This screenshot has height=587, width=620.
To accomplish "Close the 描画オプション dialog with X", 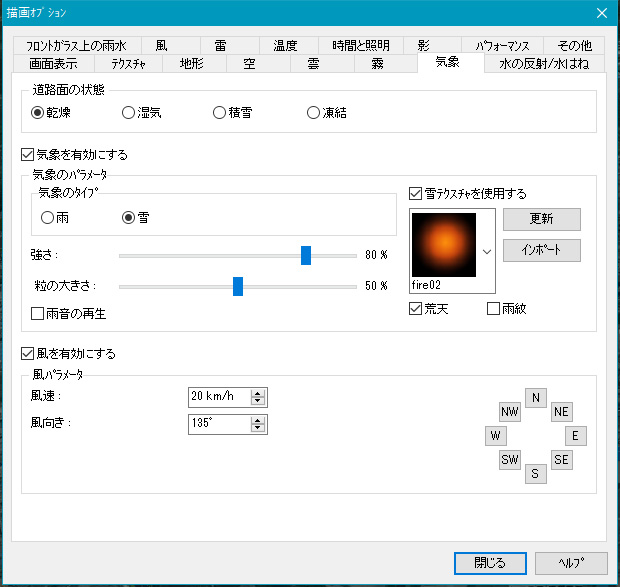I will [602, 13].
